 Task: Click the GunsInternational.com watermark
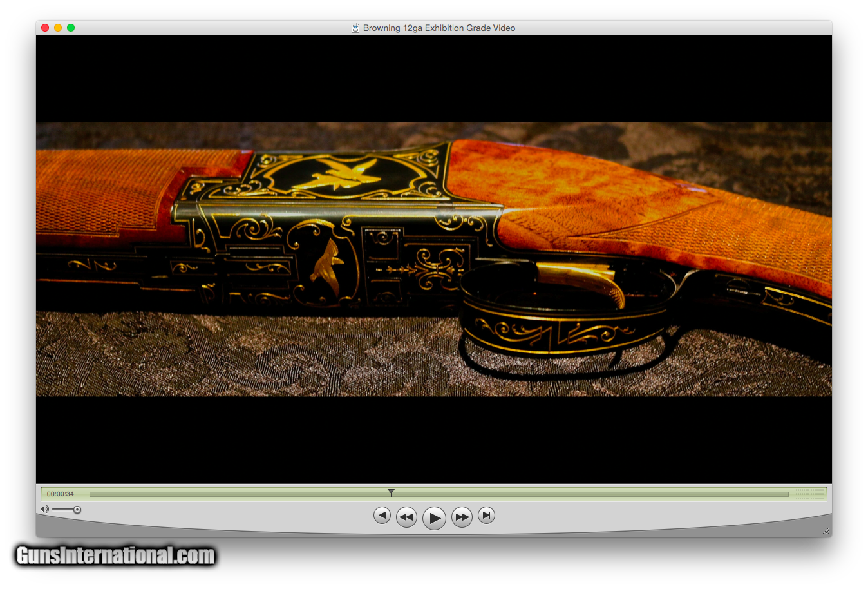[116, 555]
